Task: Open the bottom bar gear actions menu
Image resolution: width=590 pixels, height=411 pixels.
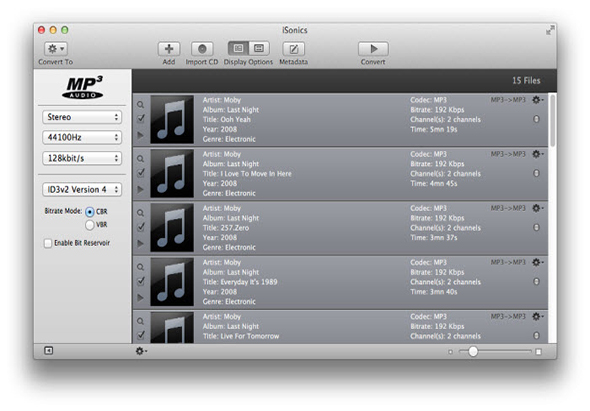Action: tap(141, 352)
